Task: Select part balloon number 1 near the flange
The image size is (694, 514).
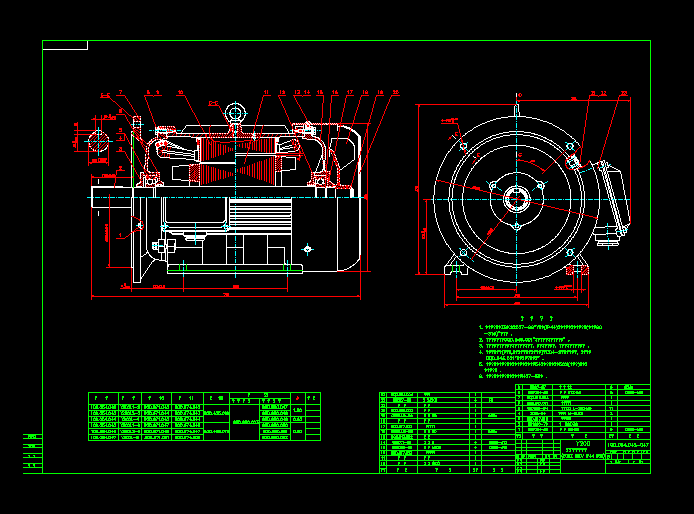Action: pyautogui.click(x=120, y=236)
